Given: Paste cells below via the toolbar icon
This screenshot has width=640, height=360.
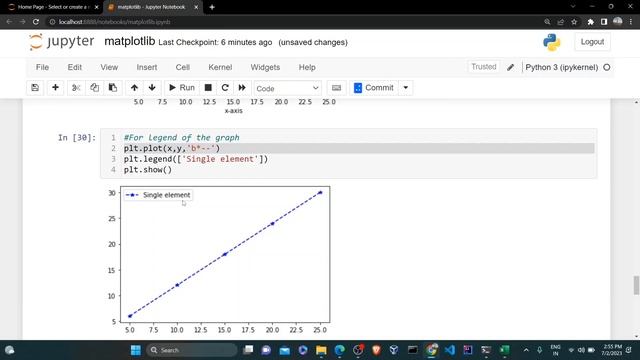Looking at the screenshot, I should pos(113,88).
